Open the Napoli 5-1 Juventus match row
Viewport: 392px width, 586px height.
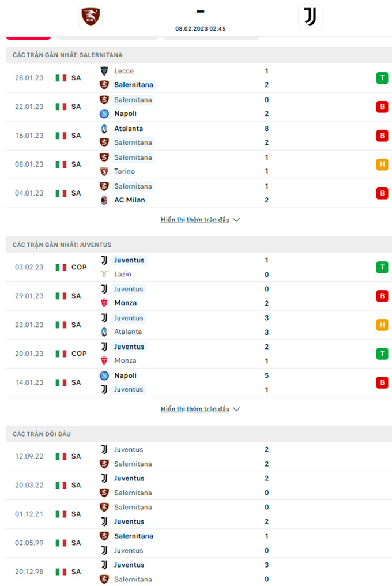pyautogui.click(x=199, y=382)
